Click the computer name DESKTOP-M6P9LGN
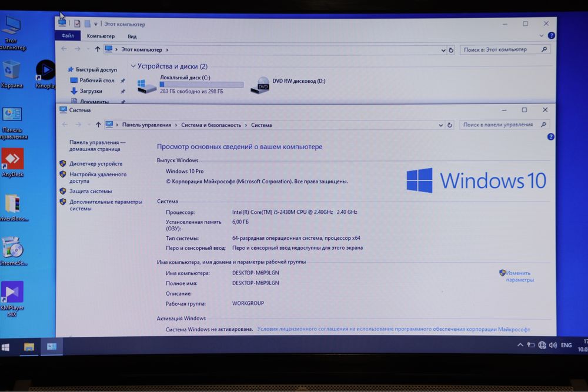The height and width of the screenshot is (392, 588). coord(255,273)
